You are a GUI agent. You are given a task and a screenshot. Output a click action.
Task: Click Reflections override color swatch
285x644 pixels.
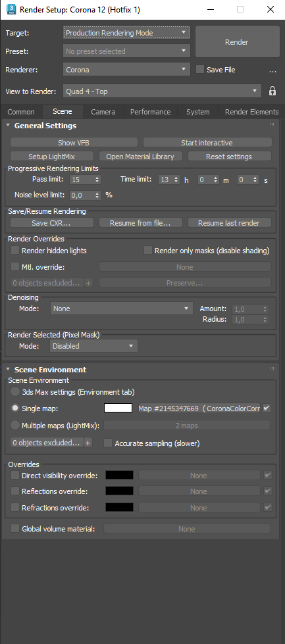(120, 491)
